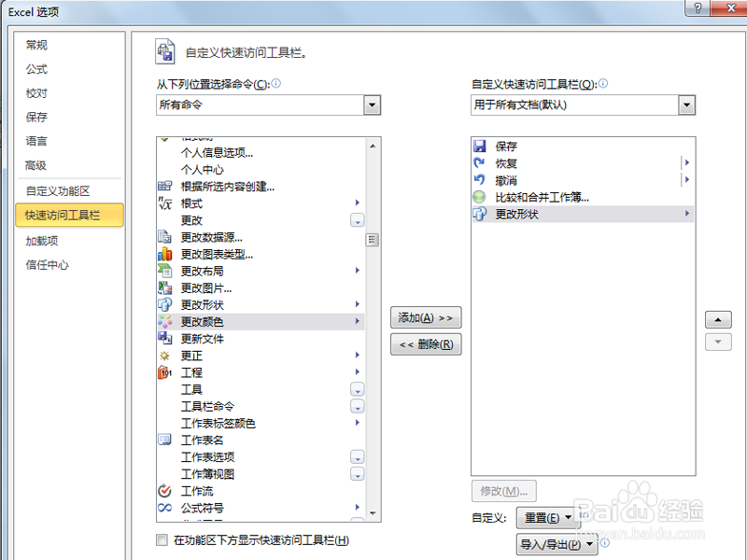Click the 工程 function icon
Image resolution: width=747 pixels, height=560 pixels.
pos(165,372)
